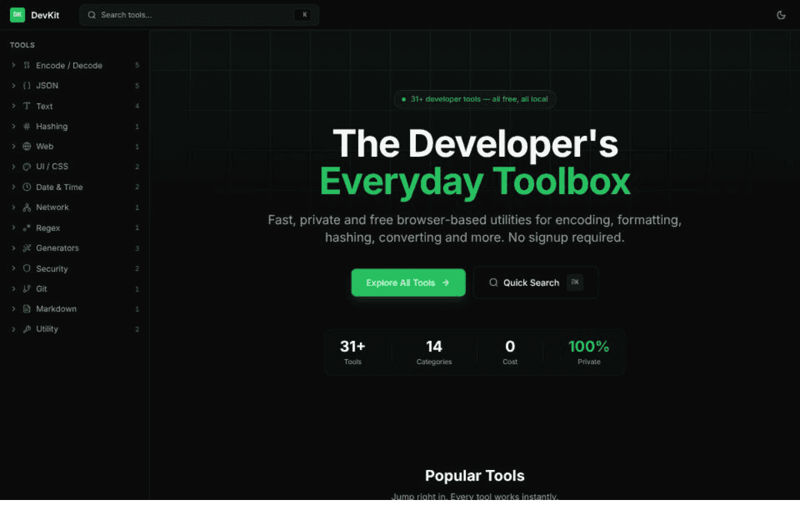Click the magnifier icon in search bar
The height and width of the screenshot is (532, 800).
92,15
